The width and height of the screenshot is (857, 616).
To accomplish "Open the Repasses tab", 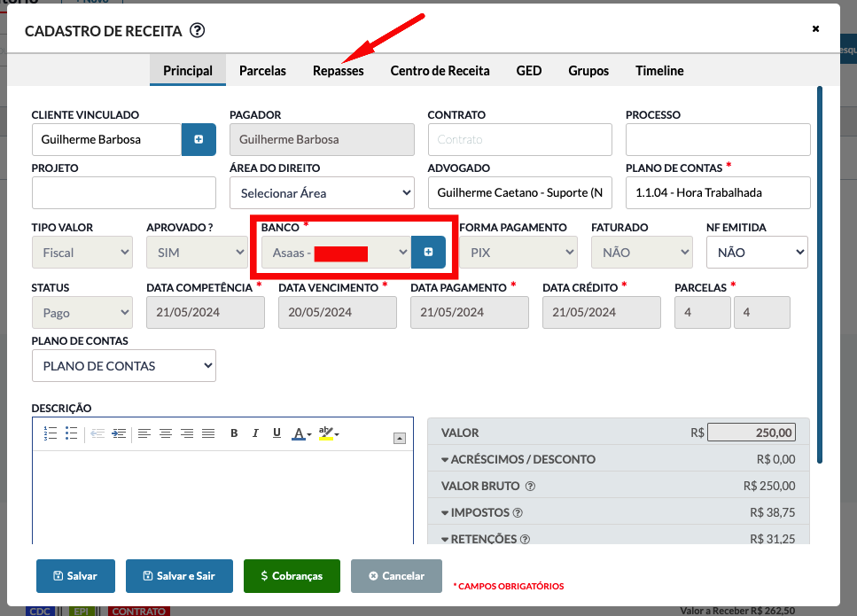I will click(338, 71).
